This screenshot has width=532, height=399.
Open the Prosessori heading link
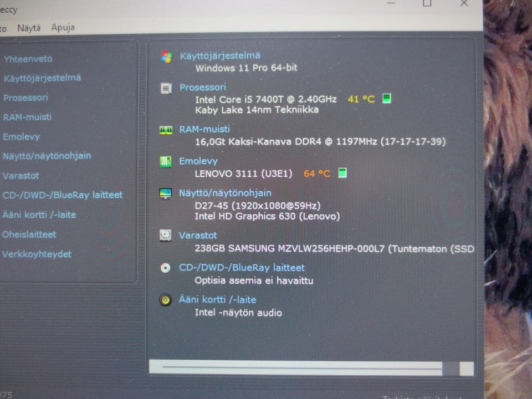203,88
